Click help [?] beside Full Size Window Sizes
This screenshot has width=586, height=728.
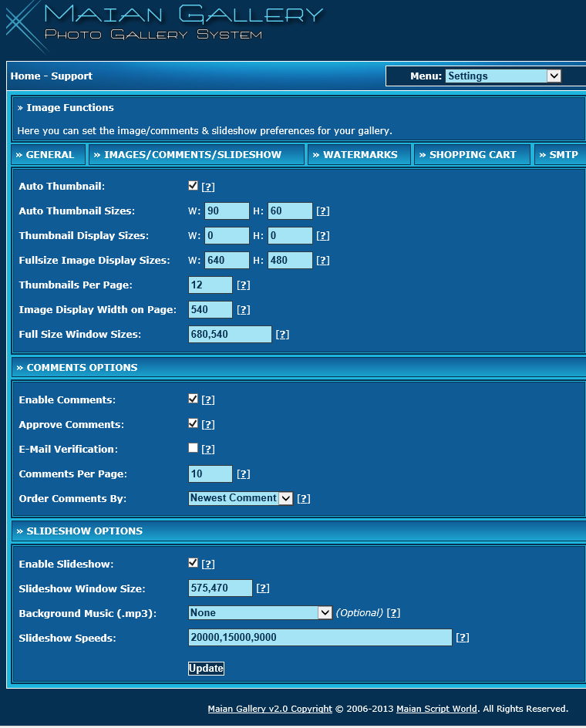pyautogui.click(x=282, y=335)
